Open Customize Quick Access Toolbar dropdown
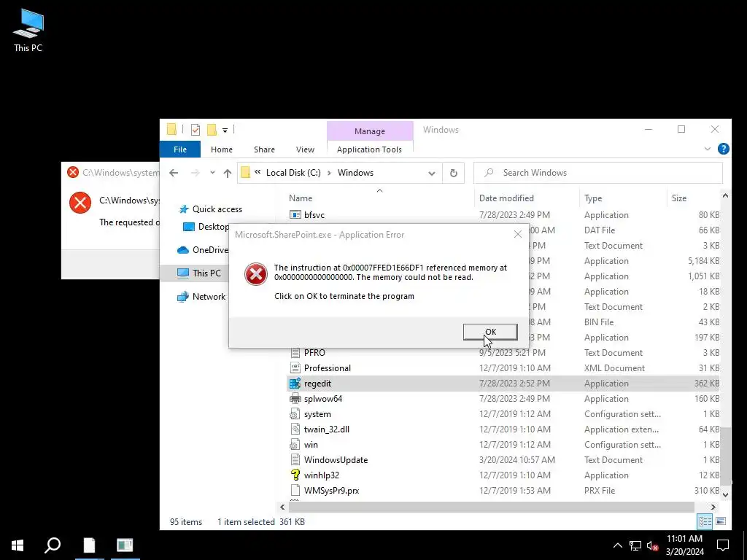The image size is (747, 560). pos(225,130)
